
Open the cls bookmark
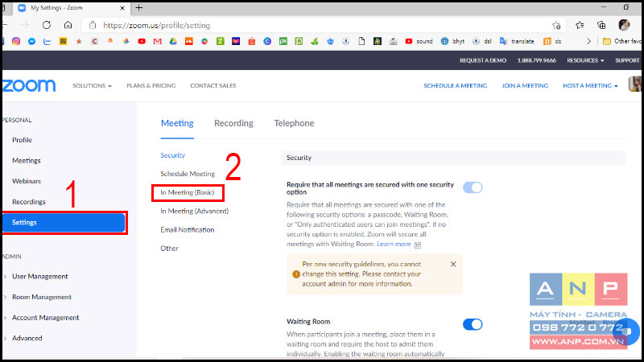(x=552, y=42)
